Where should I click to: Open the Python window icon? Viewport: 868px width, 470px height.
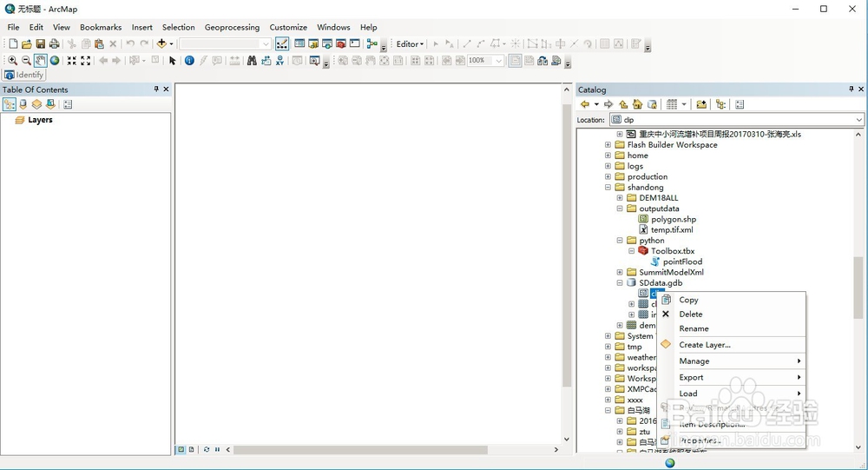pyautogui.click(x=355, y=43)
